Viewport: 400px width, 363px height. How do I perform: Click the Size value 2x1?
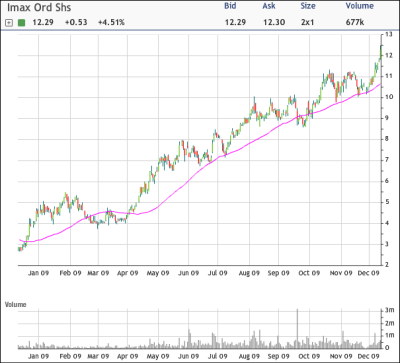tap(307, 23)
